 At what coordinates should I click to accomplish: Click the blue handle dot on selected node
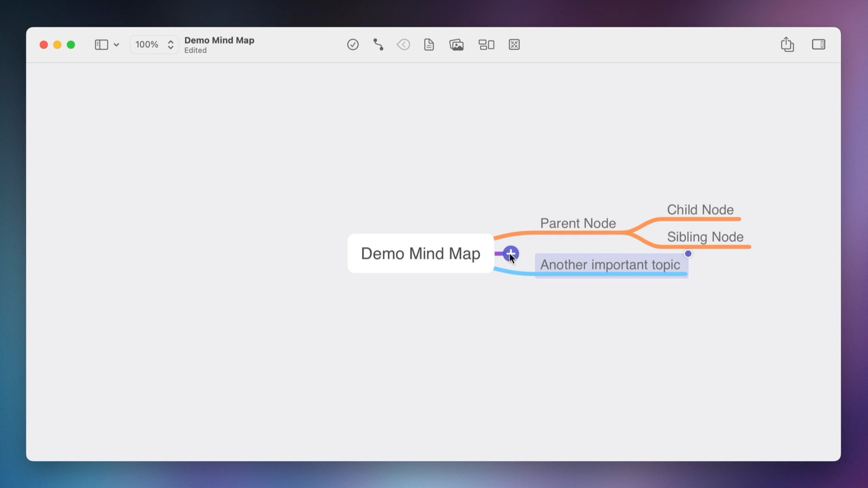[688, 254]
